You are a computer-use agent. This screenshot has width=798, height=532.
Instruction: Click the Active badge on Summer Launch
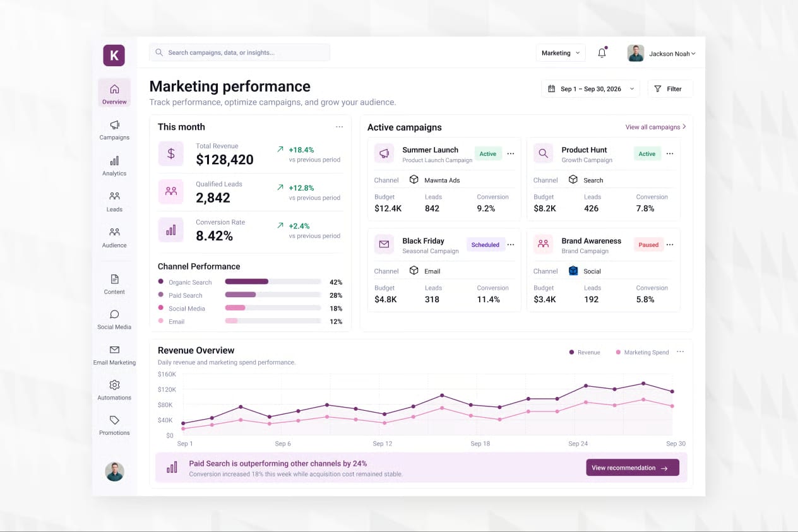point(487,154)
